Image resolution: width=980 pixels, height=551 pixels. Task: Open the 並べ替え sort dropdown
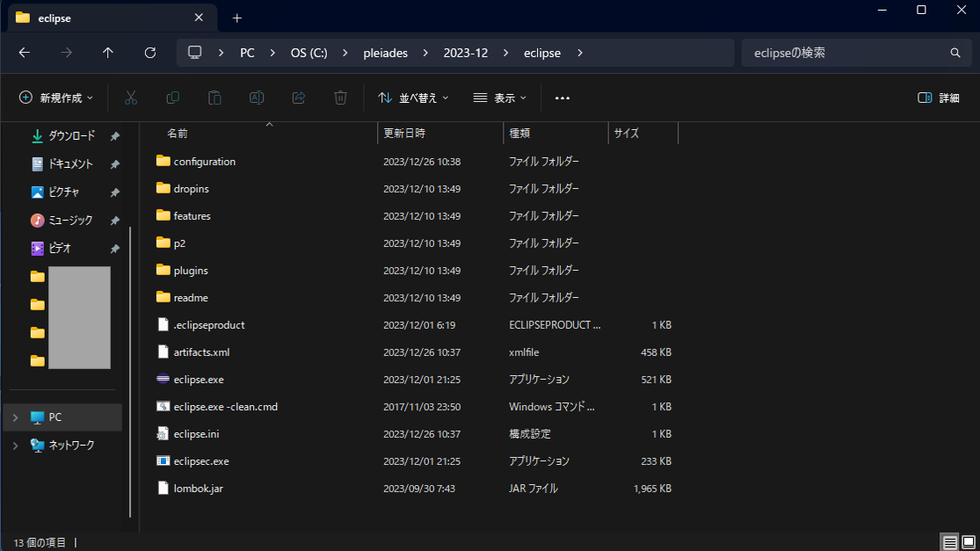(413, 98)
